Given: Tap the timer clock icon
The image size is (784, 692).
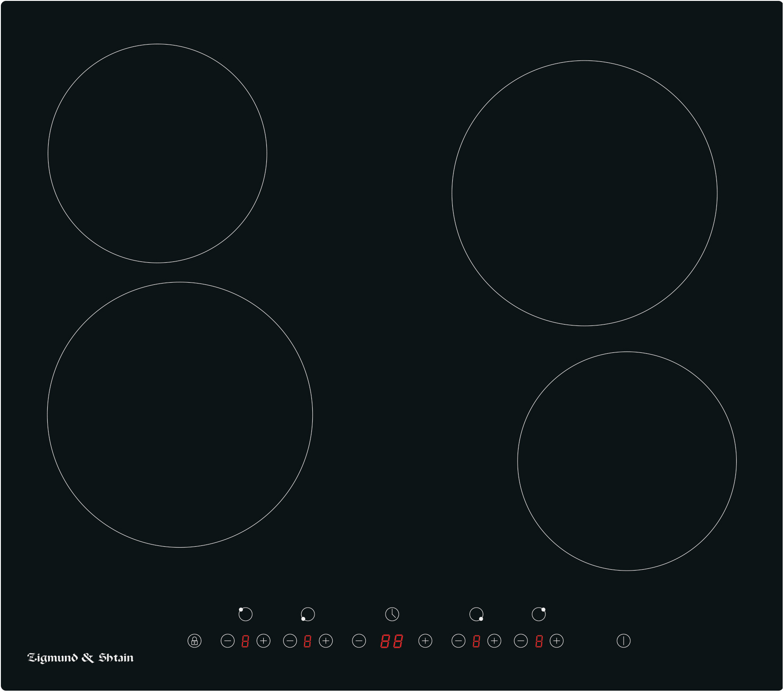Looking at the screenshot, I should pyautogui.click(x=392, y=614).
